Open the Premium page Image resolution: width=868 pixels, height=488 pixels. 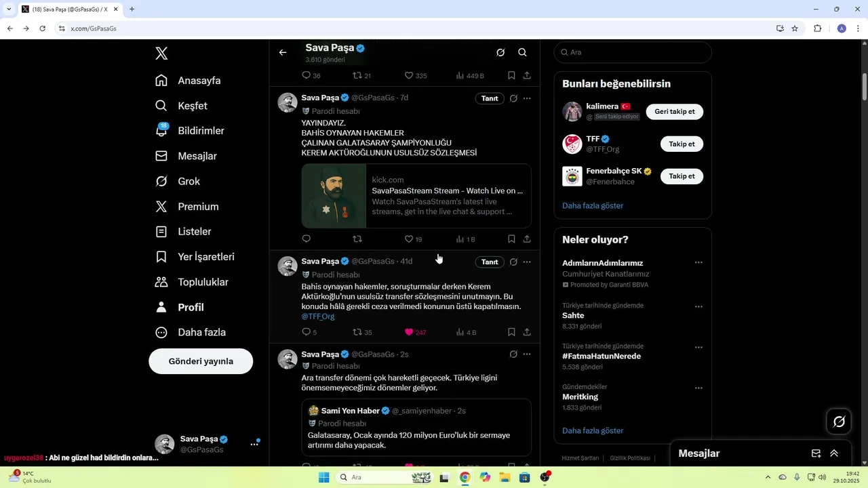click(x=186, y=207)
